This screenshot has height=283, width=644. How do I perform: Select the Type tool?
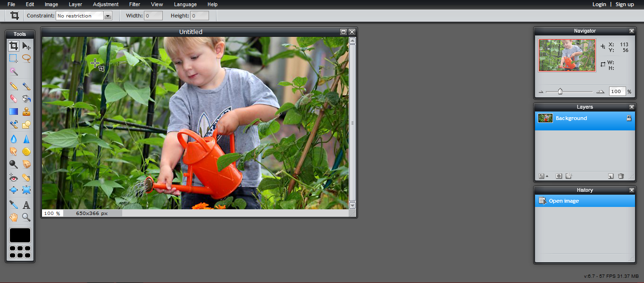26,204
